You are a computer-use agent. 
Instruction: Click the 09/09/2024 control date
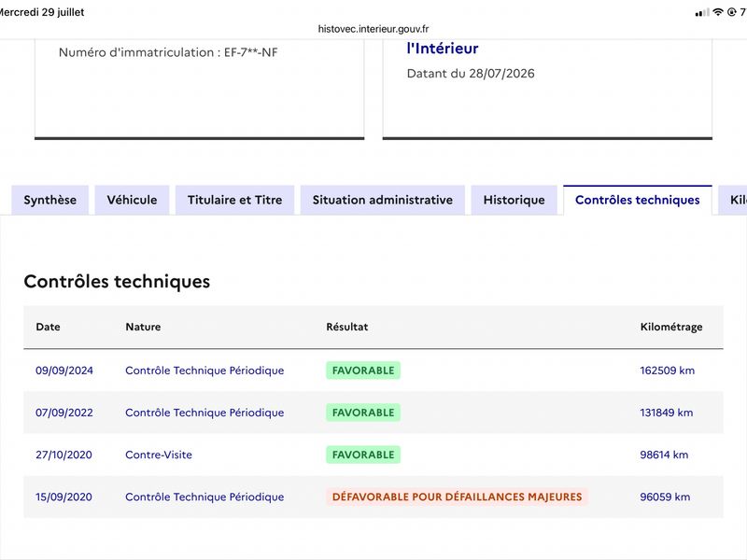pyautogui.click(x=64, y=371)
